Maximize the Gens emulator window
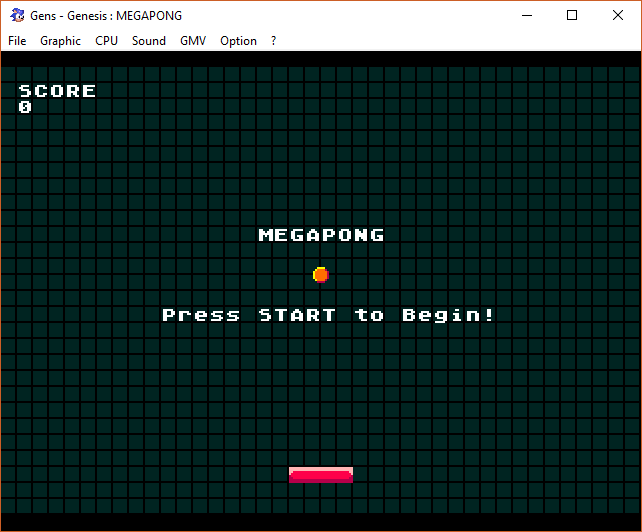 572,16
